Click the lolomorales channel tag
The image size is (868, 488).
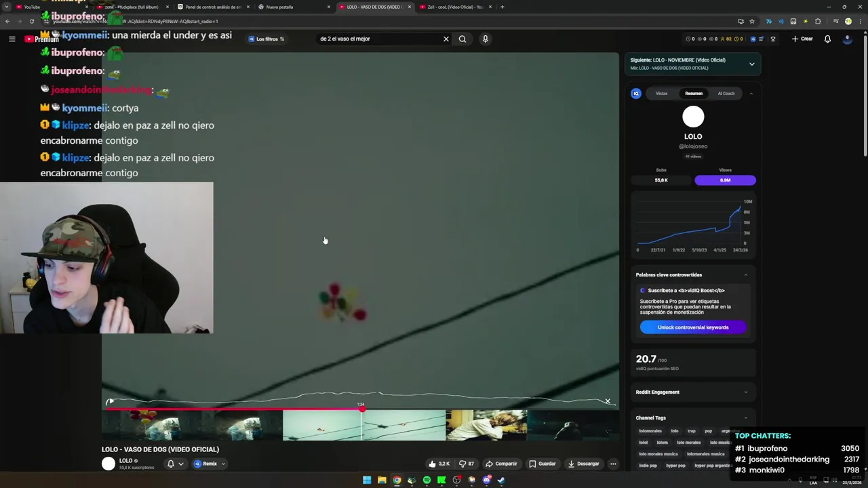click(650, 431)
